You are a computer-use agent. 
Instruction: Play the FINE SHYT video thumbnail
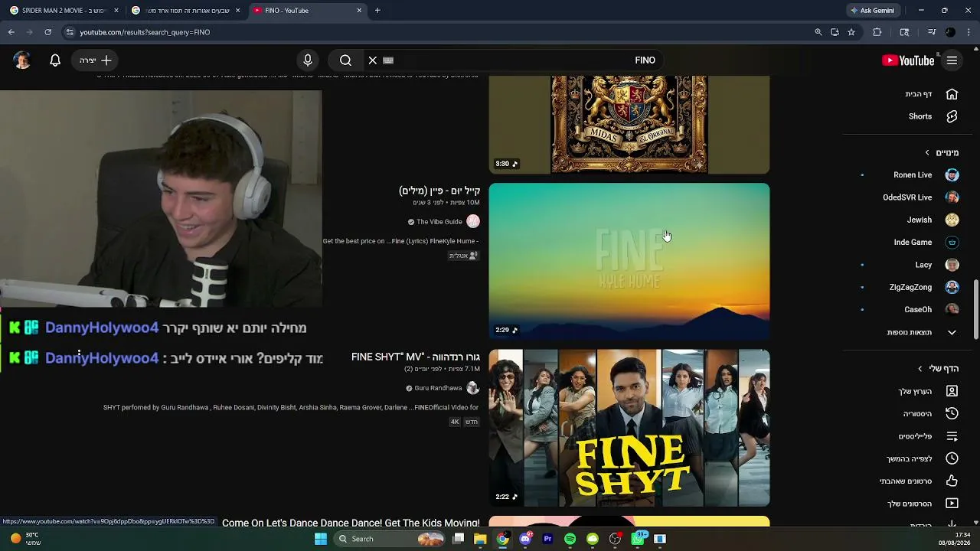pos(629,428)
